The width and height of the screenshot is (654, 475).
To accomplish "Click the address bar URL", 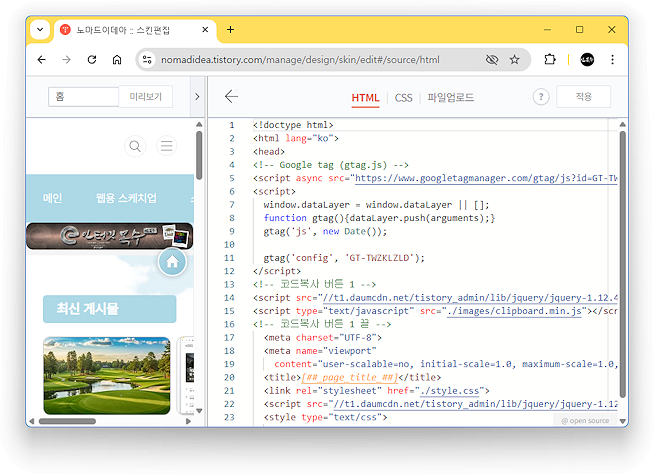I will [300, 60].
